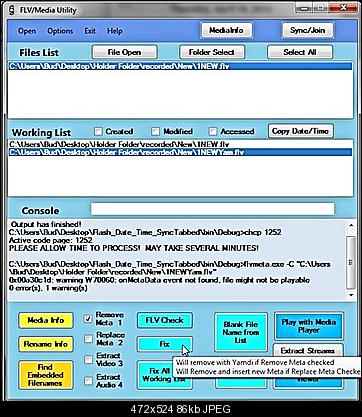Click the Sync/Join button
Screen dimensions: 362x417
[x=307, y=30]
